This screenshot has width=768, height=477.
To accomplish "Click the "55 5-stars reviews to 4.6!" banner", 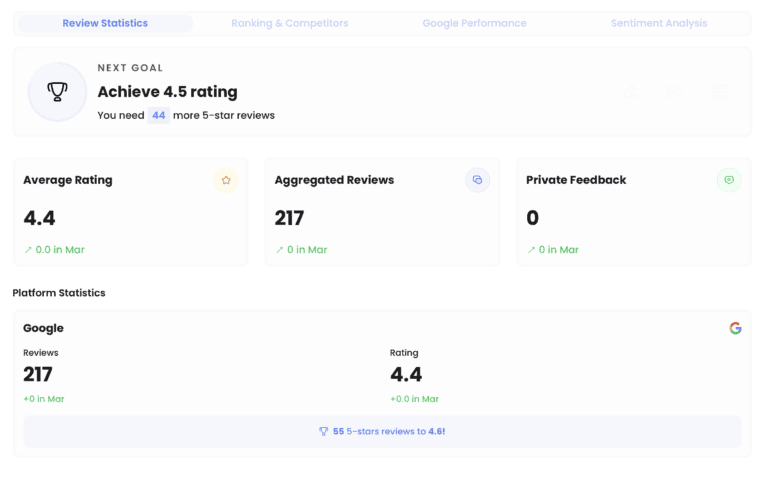I will click(x=383, y=431).
